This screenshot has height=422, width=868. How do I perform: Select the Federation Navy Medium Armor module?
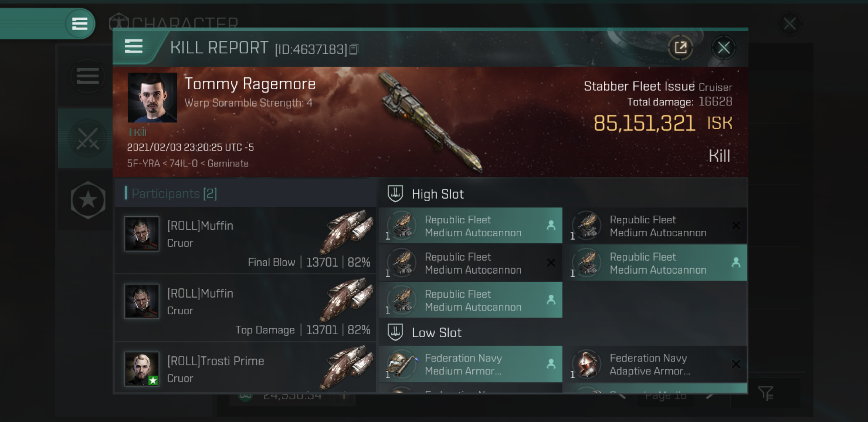tap(470, 364)
